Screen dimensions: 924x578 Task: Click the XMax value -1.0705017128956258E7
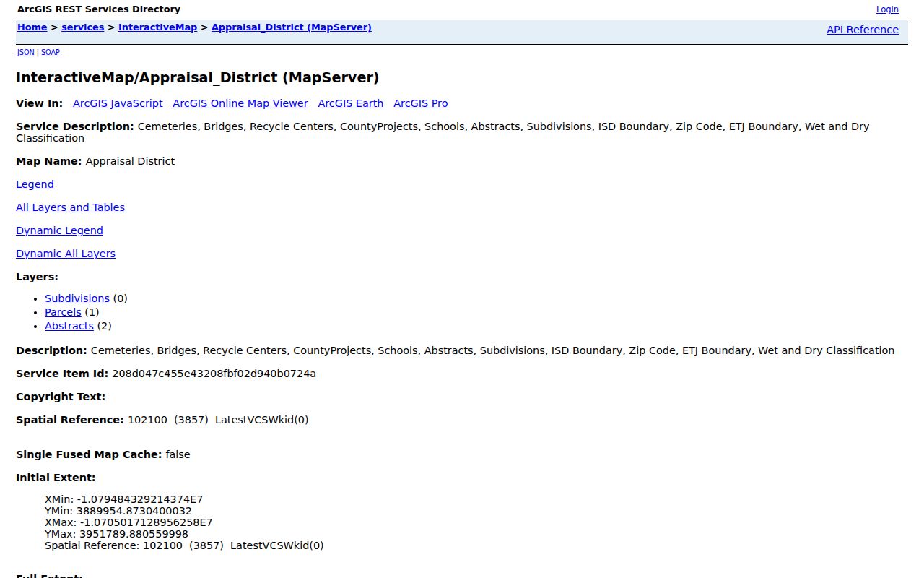(147, 522)
